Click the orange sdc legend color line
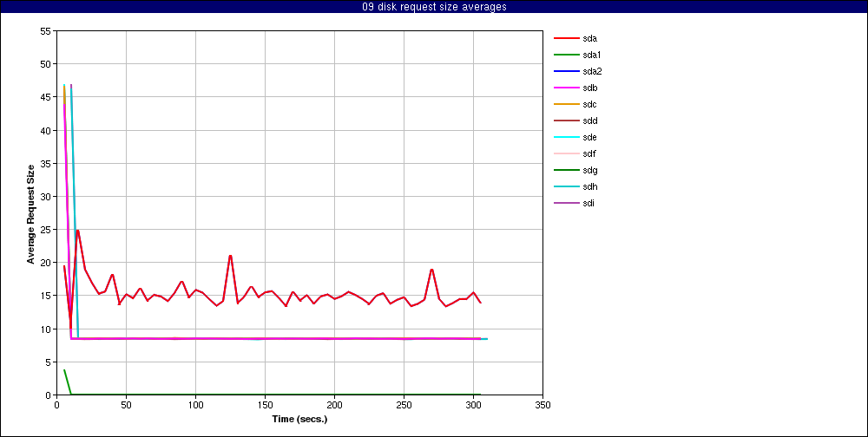The image size is (868, 437). click(566, 105)
